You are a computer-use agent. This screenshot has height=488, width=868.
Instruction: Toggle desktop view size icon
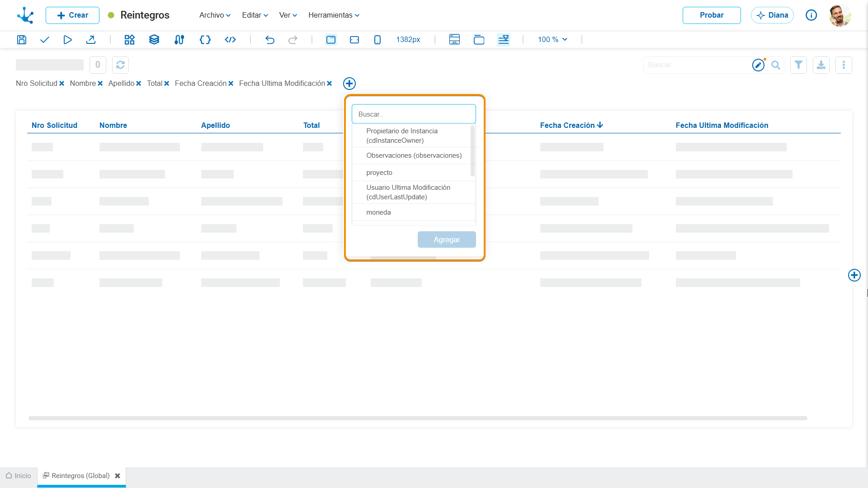point(331,40)
